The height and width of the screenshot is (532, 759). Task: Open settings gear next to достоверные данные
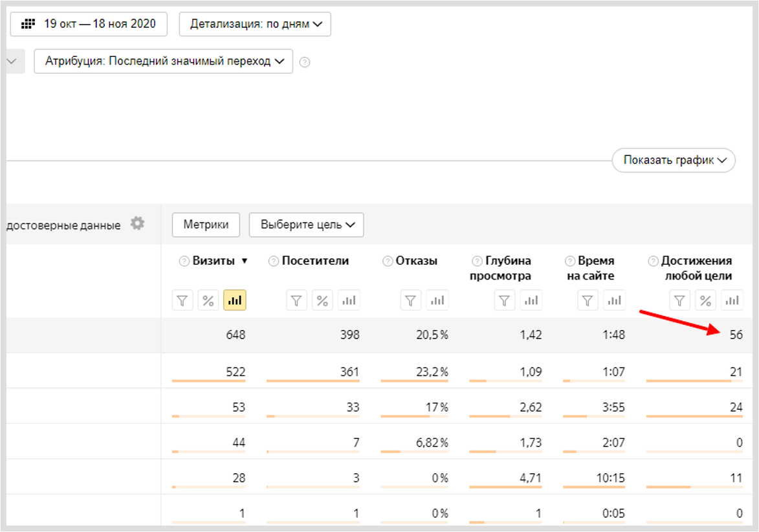(x=137, y=224)
